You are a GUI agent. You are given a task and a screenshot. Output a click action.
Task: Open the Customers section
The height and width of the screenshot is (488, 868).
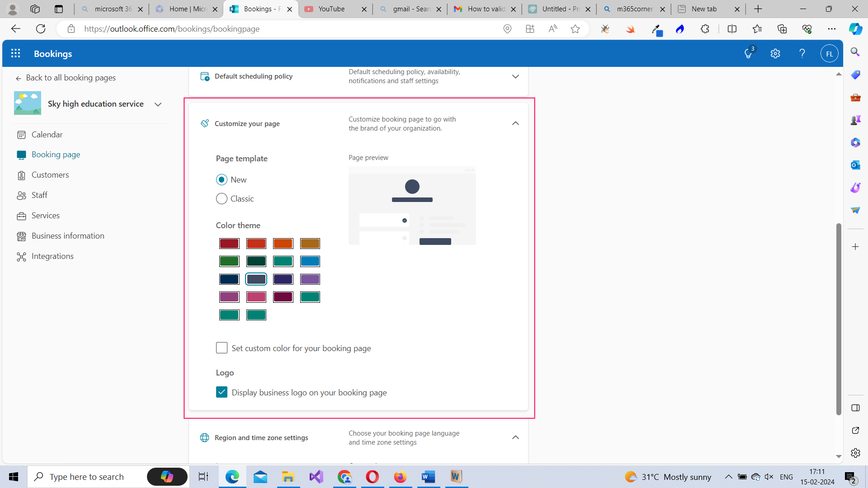click(x=50, y=175)
